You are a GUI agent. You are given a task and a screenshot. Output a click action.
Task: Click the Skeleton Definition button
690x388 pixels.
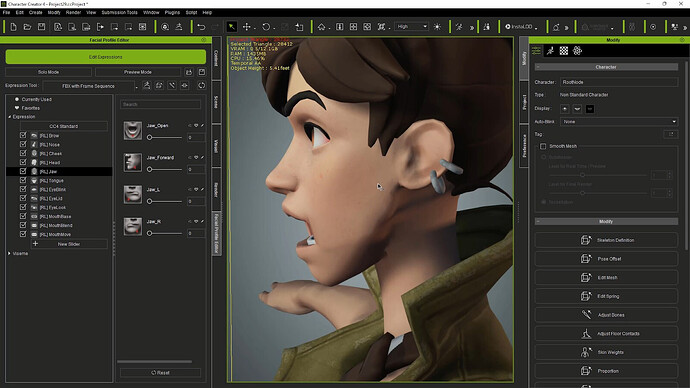click(x=606, y=240)
